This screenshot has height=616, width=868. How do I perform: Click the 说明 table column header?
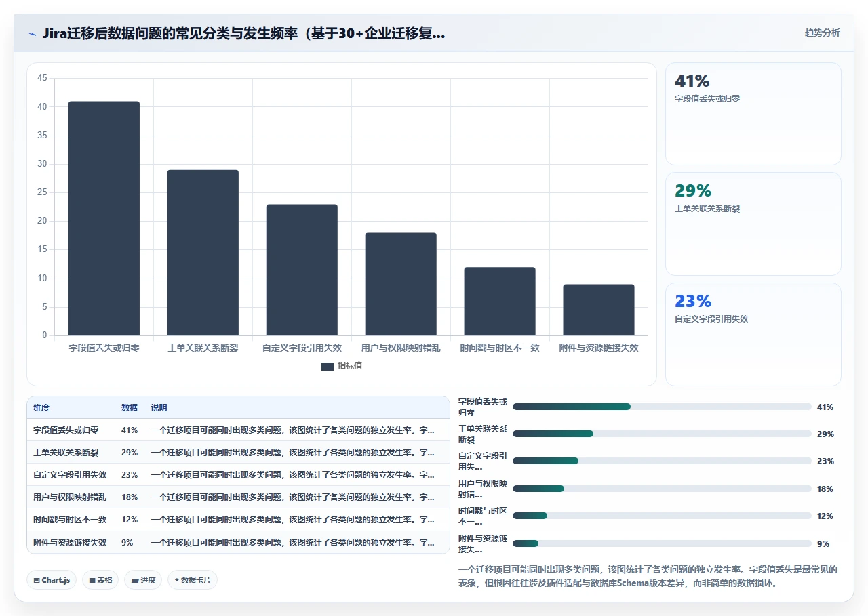[159, 407]
